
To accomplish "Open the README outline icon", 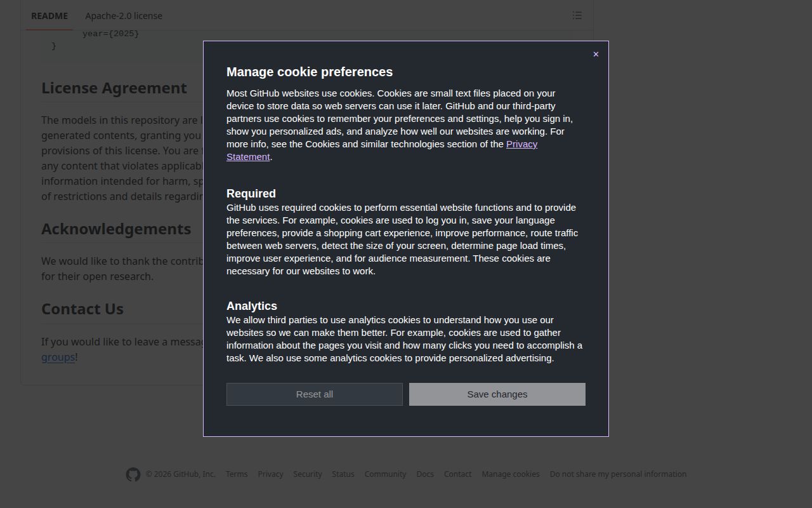I will 577,15.
